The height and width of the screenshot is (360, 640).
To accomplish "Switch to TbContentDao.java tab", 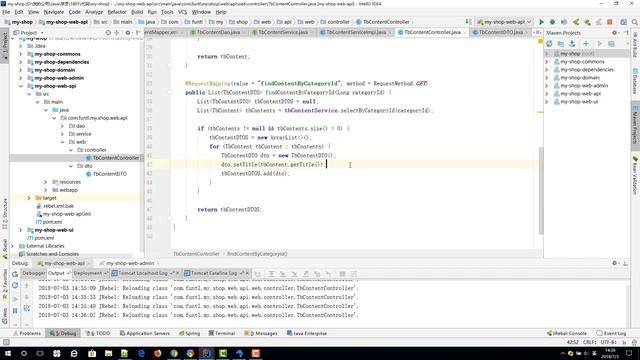I will [218, 32].
